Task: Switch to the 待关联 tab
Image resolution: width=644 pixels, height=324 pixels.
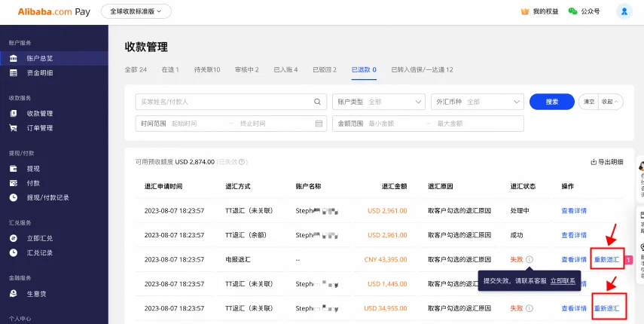Action: click(206, 70)
